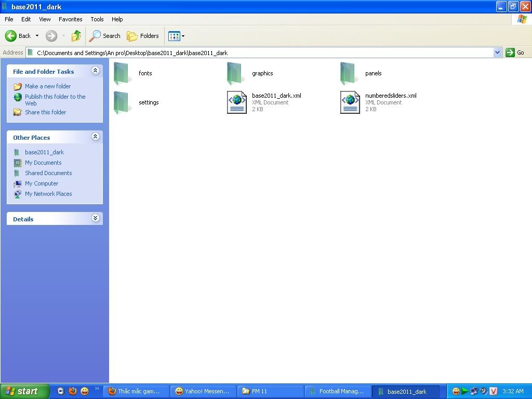This screenshot has height=399, width=532.
Task: Click the Windows Start button
Action: (24, 391)
